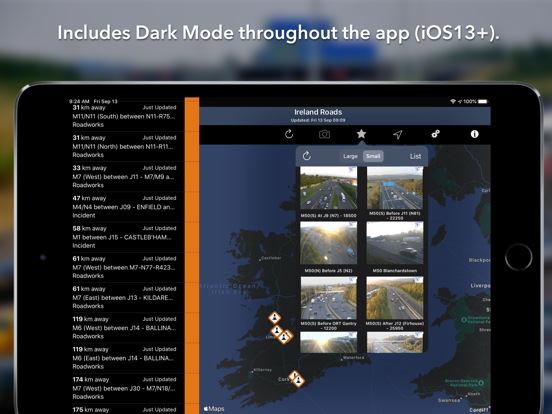Tap the favourites star icon
Viewport: 552px width, 414px height.
click(x=361, y=134)
